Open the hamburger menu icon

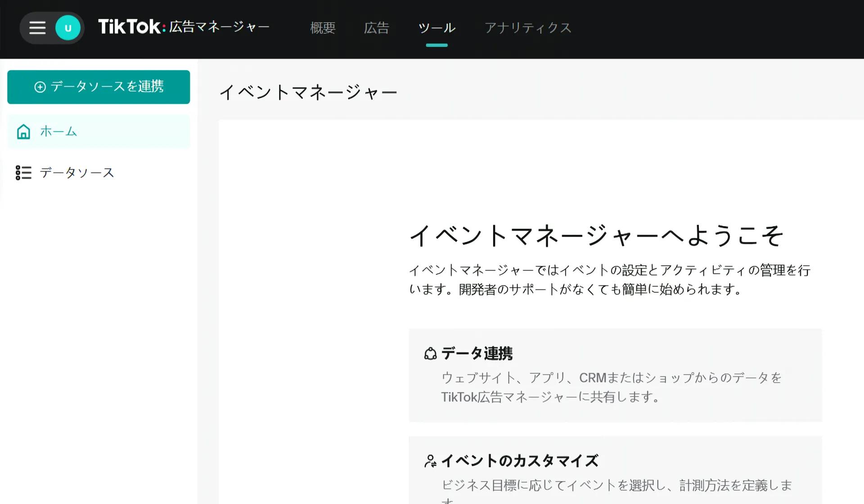(x=37, y=28)
